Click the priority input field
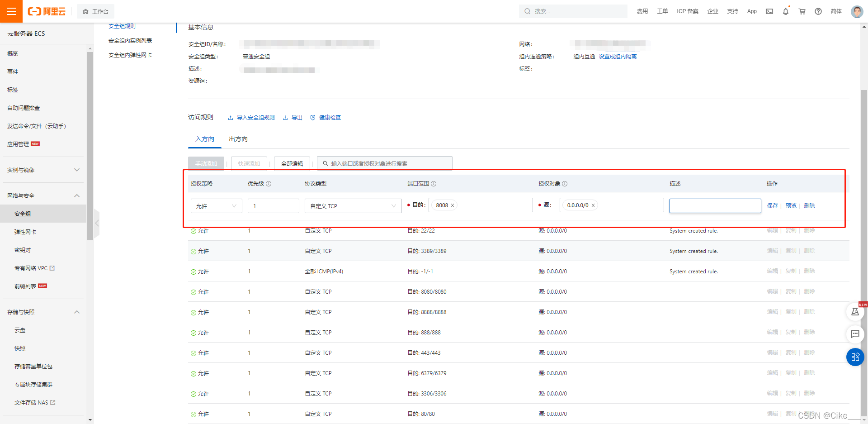868x424 pixels. pos(274,206)
